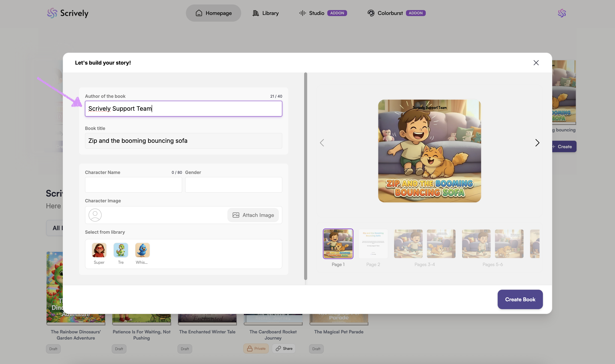The width and height of the screenshot is (615, 364).
Task: Choose the Whis... blue bird character avatar
Action: 142,250
